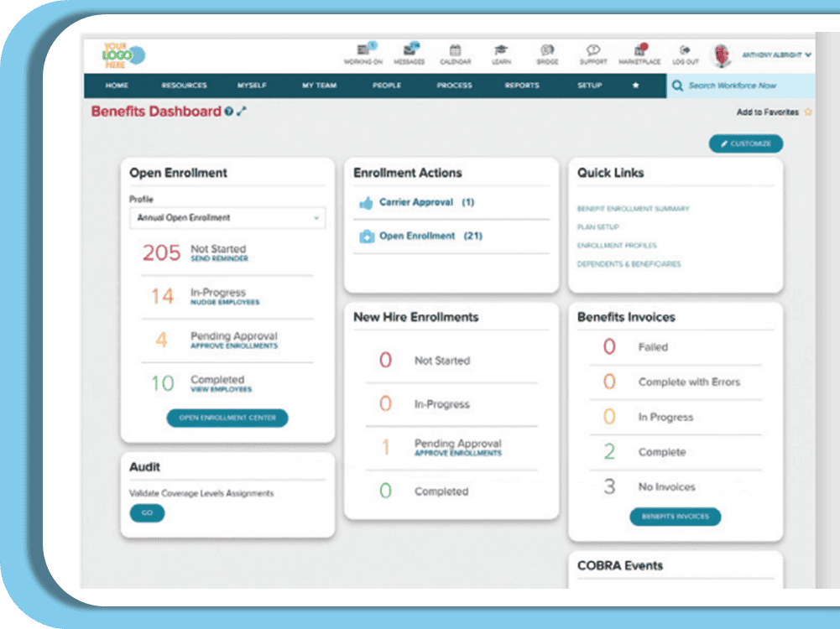Click the favorites star in navigation bar
The width and height of the screenshot is (840, 629).
[635, 86]
